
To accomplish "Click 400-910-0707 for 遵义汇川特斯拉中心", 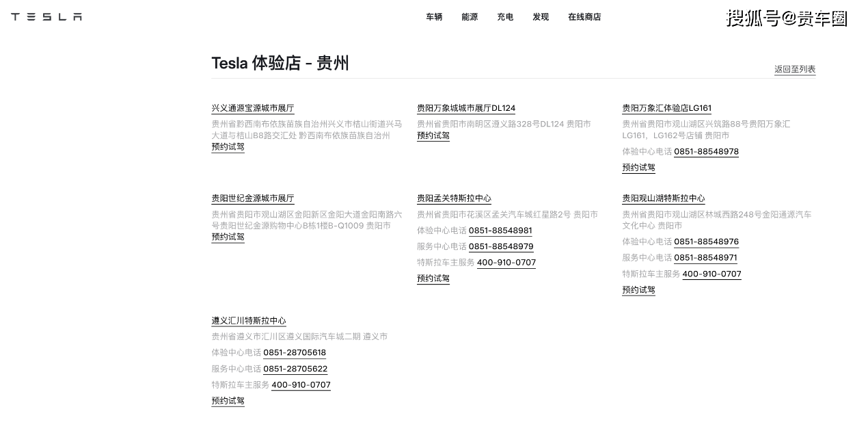I will pos(301,385).
